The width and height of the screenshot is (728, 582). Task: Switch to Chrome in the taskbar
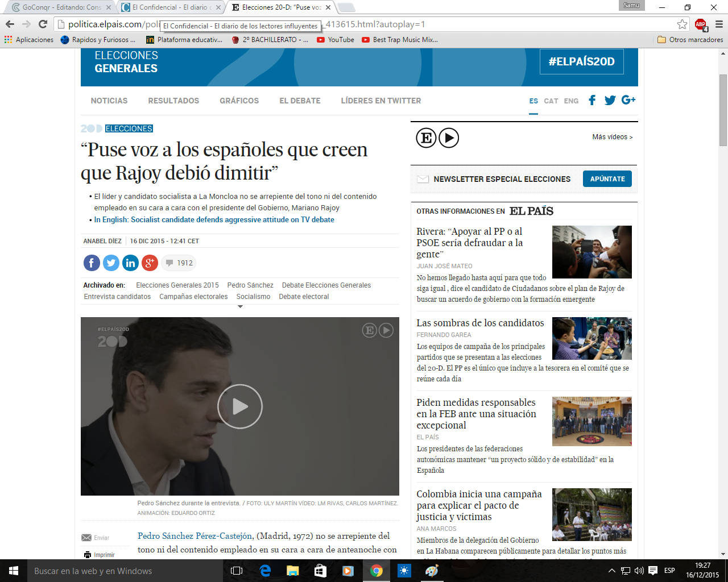click(x=376, y=571)
